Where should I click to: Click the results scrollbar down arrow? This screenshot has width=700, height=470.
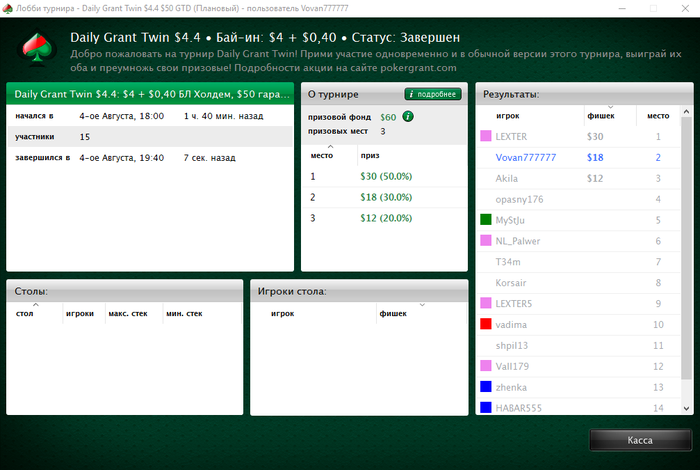click(686, 408)
